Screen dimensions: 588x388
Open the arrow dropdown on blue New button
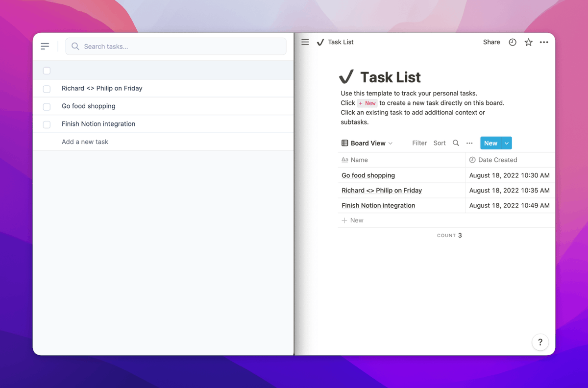pyautogui.click(x=507, y=143)
